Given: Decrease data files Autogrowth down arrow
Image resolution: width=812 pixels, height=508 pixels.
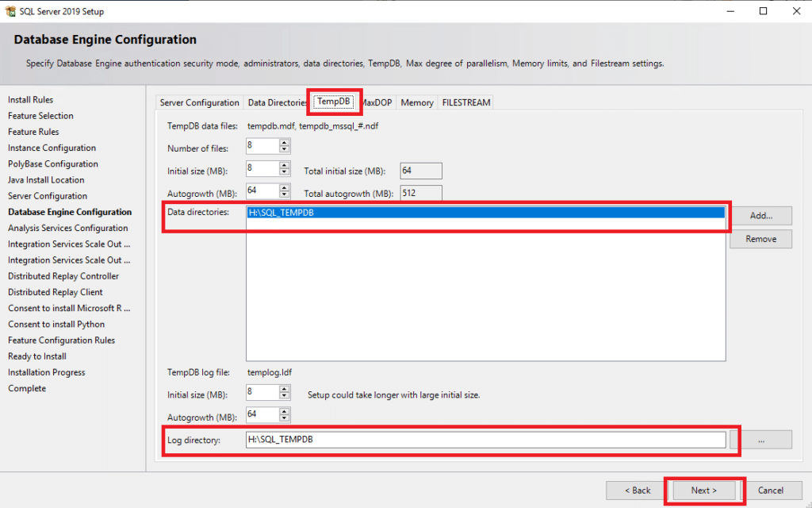Looking at the screenshot, I should (284, 195).
